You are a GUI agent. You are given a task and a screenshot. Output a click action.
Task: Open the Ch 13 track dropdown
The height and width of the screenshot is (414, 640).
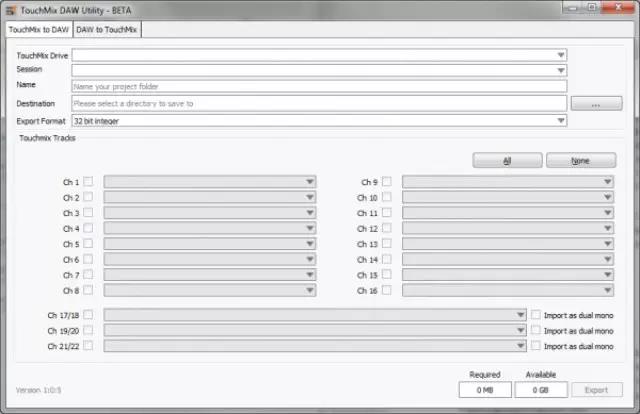click(508, 244)
